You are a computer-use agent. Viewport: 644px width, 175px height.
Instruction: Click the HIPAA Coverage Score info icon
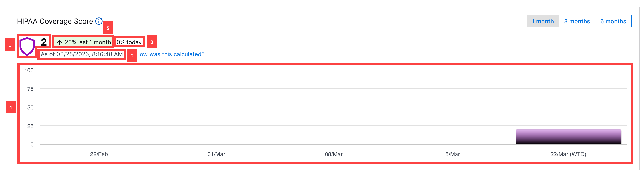(99, 21)
